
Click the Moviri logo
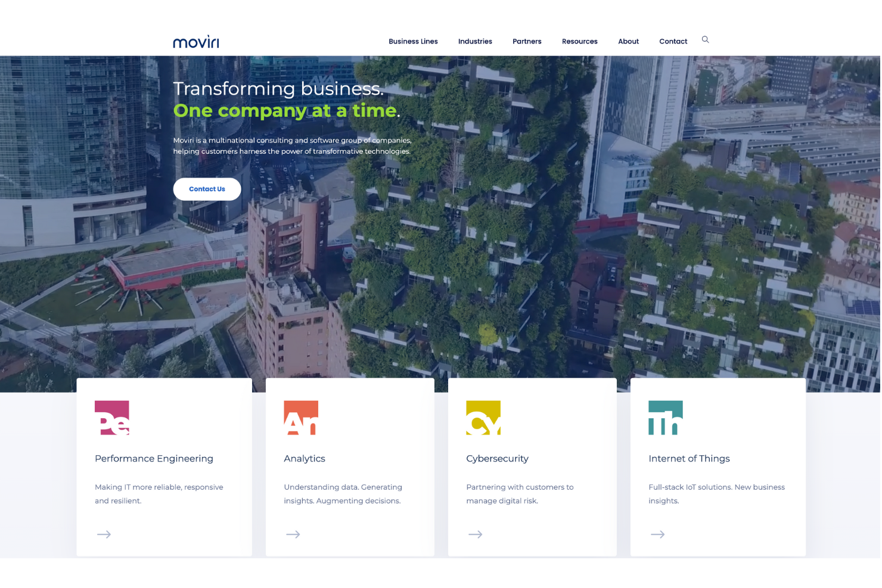(195, 41)
